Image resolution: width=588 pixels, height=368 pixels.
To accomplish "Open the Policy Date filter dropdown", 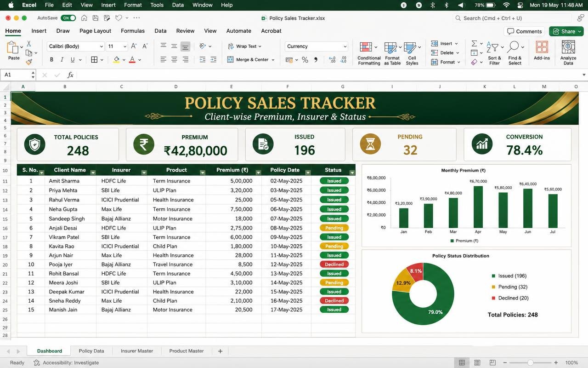I will [x=308, y=172].
